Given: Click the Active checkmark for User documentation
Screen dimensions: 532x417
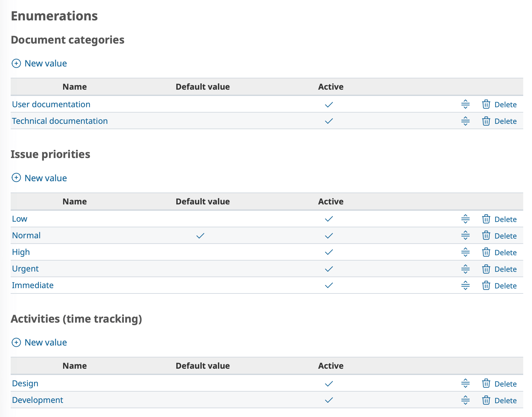Looking at the screenshot, I should pos(329,104).
